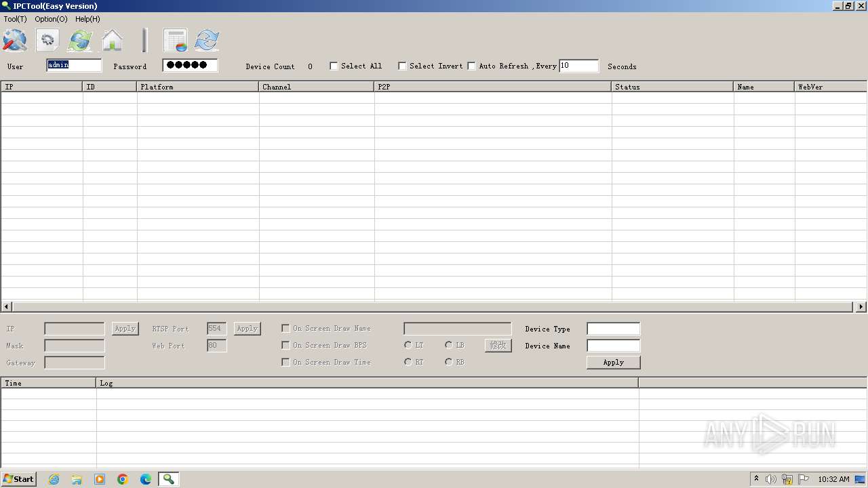This screenshot has height=488, width=868.
Task: Toggle On Screen Draw BPS checkbox
Action: pyautogui.click(x=285, y=345)
